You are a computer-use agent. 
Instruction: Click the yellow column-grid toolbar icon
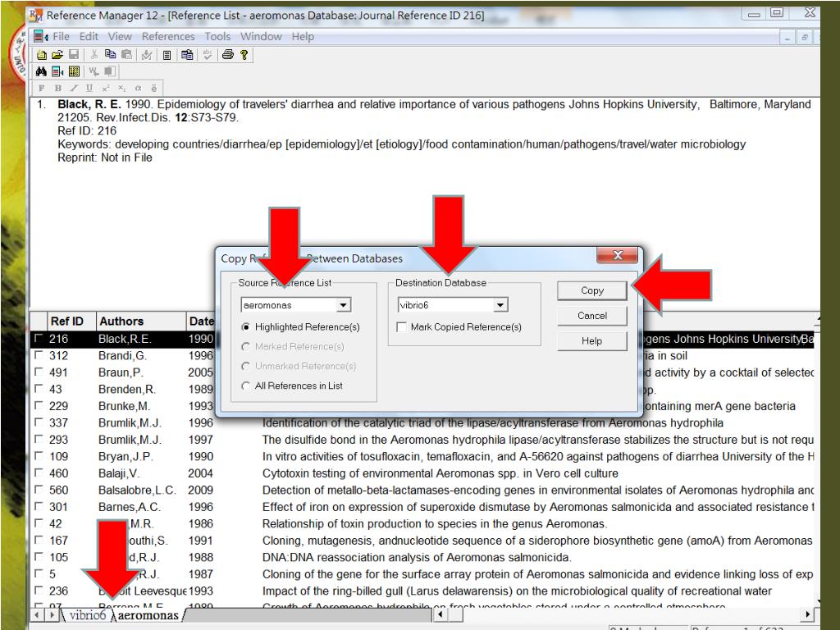click(x=74, y=71)
